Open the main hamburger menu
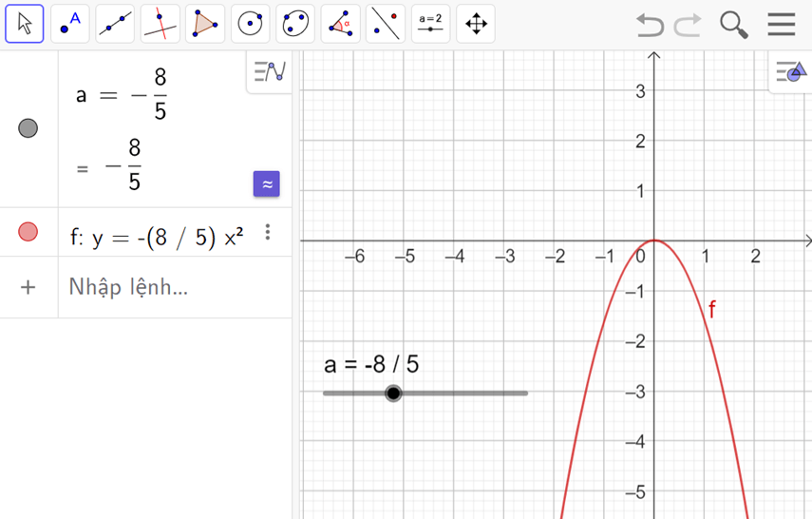This screenshot has height=519, width=812. click(x=782, y=24)
